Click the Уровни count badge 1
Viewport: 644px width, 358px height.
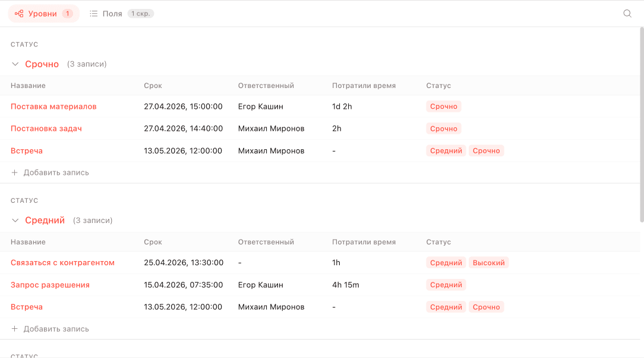coord(67,14)
